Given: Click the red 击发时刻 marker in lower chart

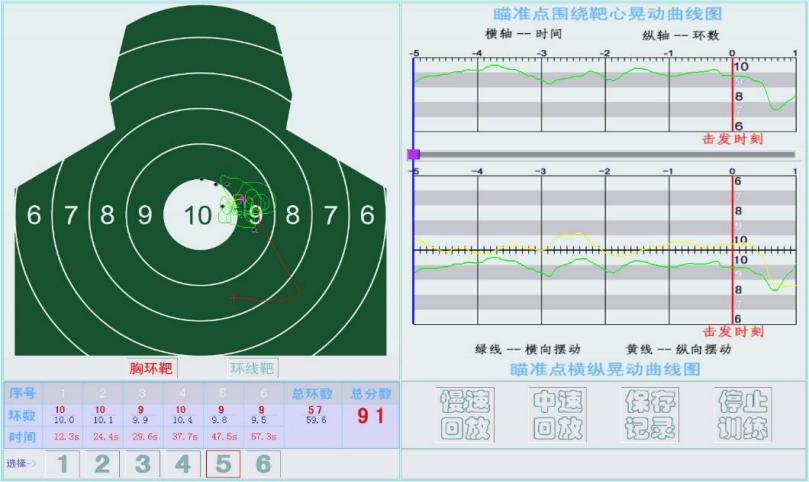Looking at the screenshot, I should [x=732, y=250].
